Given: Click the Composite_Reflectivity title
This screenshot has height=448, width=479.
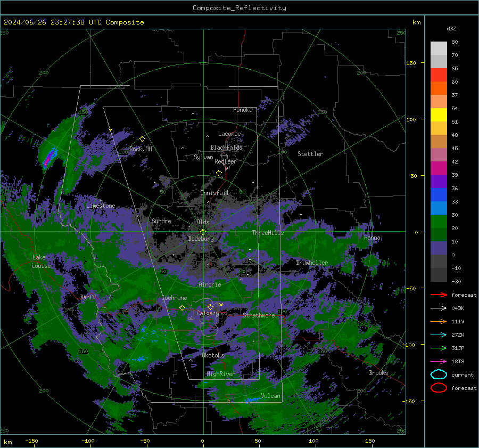Looking at the screenshot, I should point(239,8).
